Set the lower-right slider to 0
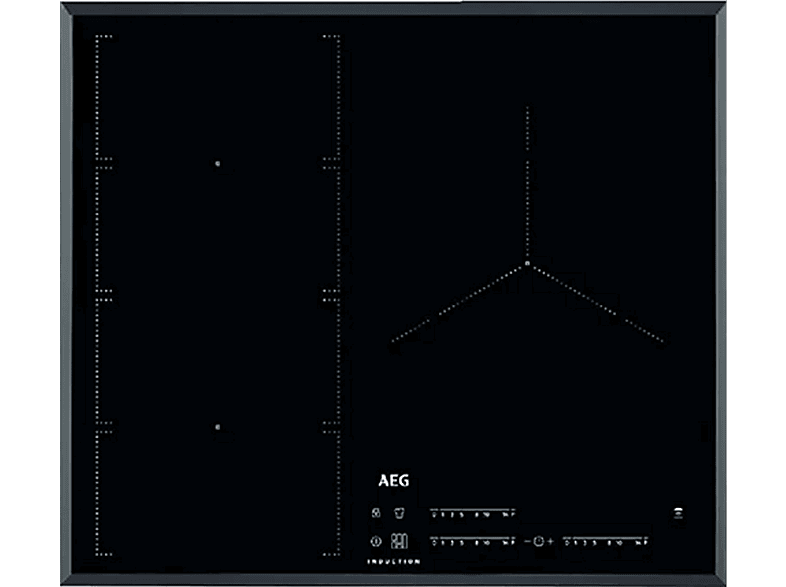 click(567, 542)
